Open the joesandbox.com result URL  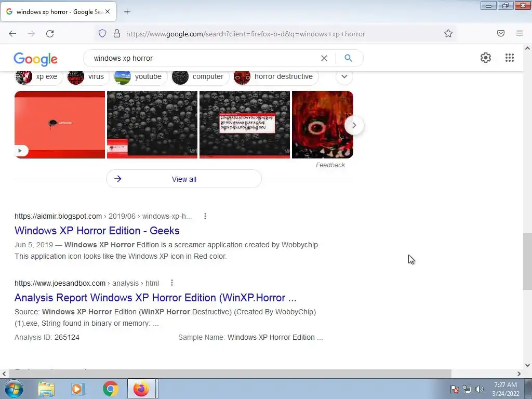tap(87, 283)
